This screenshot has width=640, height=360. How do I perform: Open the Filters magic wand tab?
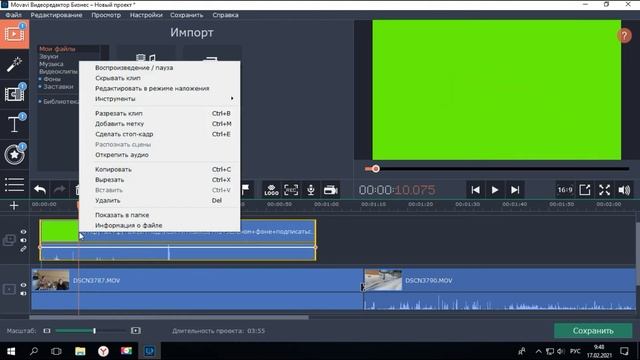click(14, 64)
